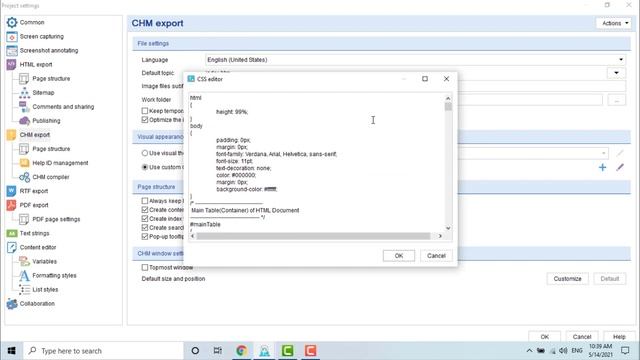Open the CHM compiler icon
The height and width of the screenshot is (360, 640).
pos(24,177)
